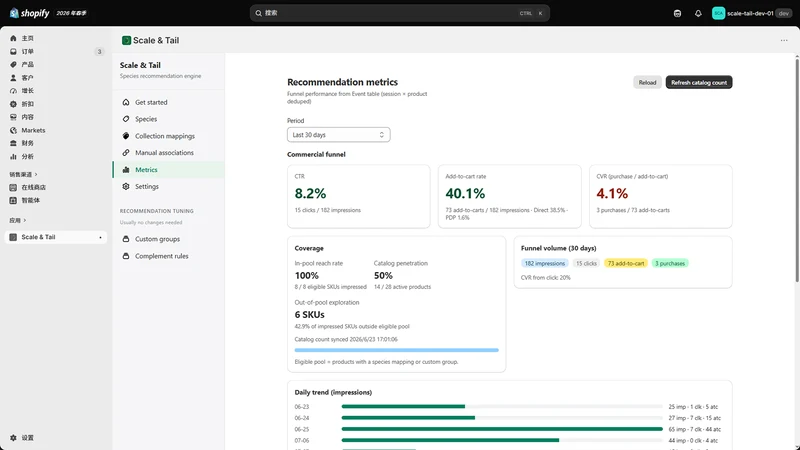Open Get started page
This screenshot has width=800, height=450.
tap(168, 102)
